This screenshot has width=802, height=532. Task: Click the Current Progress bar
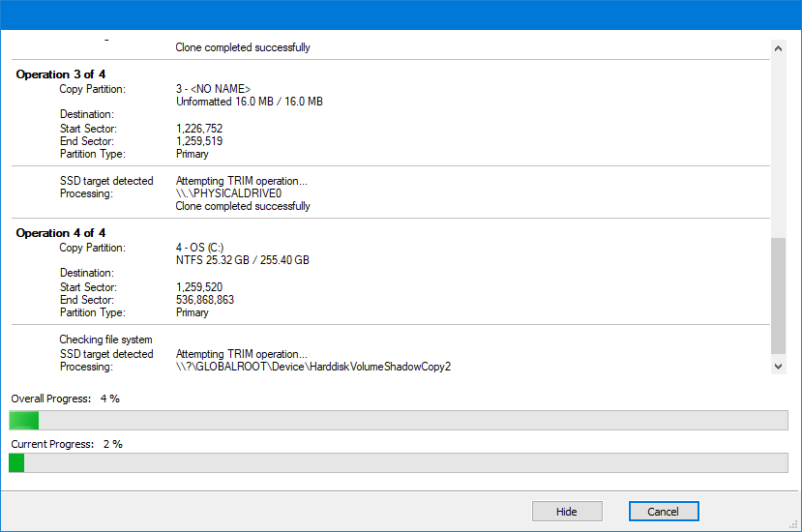coord(399,463)
